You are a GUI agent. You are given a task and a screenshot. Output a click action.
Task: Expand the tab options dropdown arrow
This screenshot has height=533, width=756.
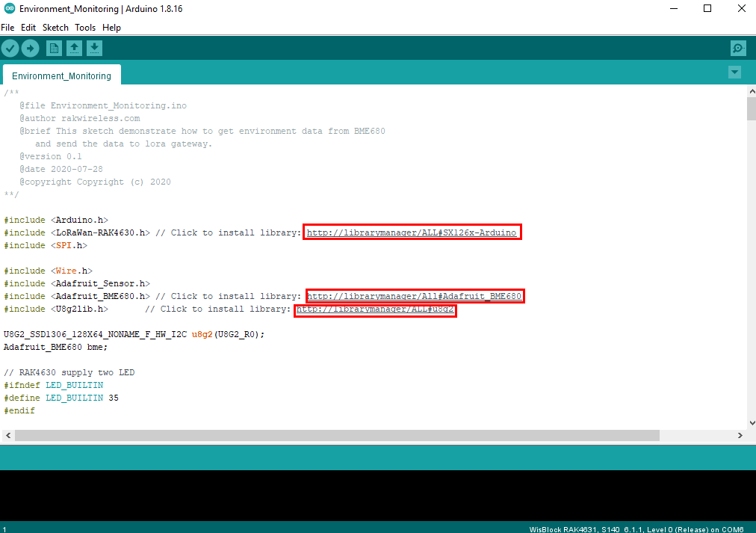(734, 72)
